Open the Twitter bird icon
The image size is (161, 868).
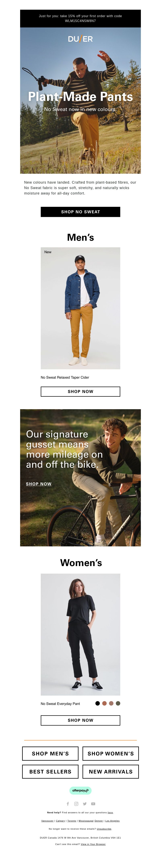click(85, 804)
